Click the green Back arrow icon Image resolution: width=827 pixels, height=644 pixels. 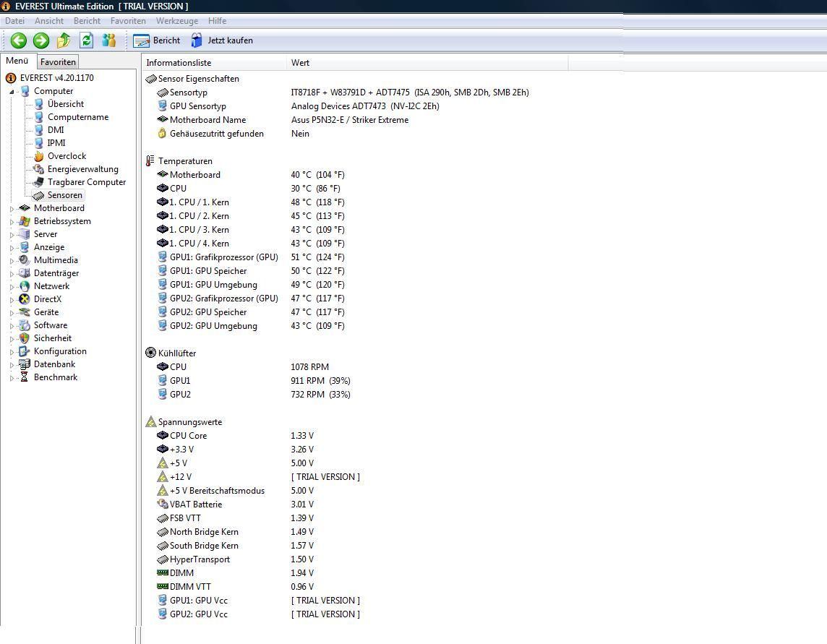pos(19,40)
